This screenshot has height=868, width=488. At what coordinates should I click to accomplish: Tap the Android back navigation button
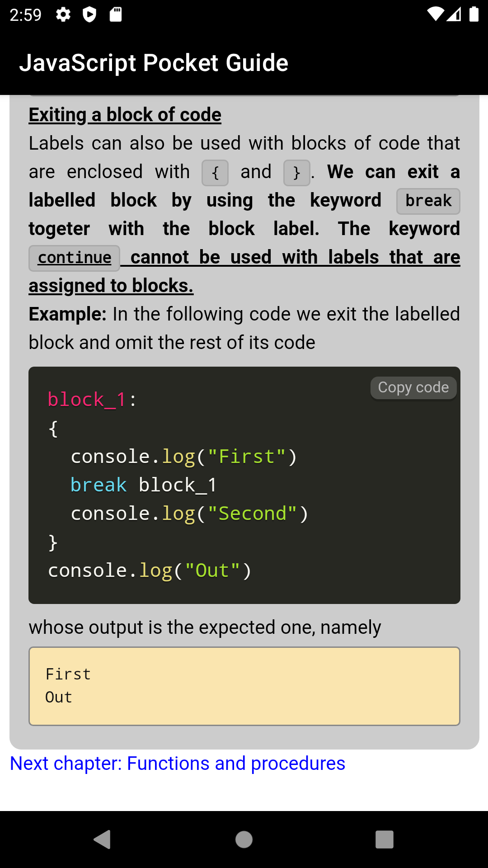coord(103,840)
